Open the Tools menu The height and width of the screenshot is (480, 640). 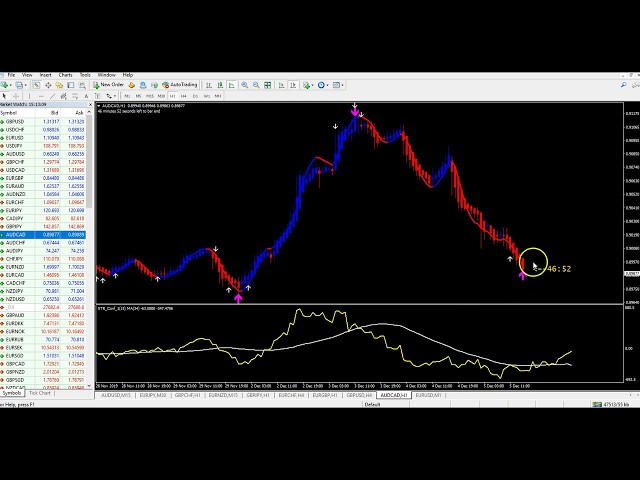click(x=85, y=75)
